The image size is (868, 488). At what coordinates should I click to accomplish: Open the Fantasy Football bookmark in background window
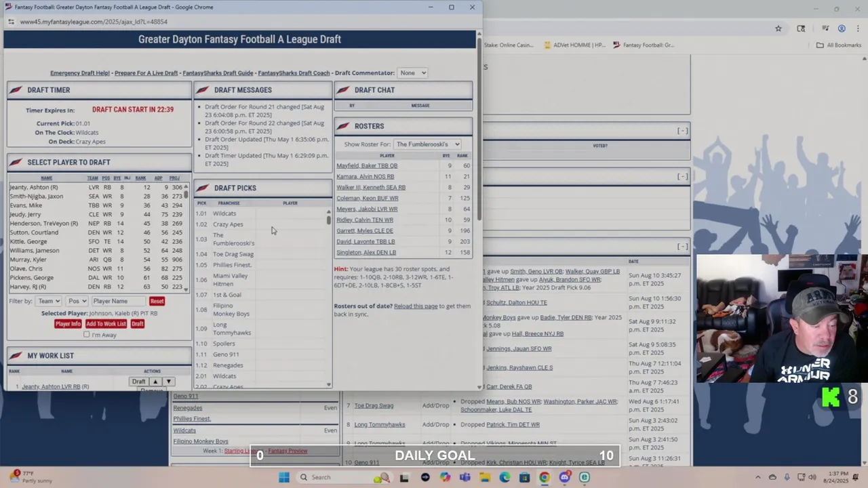click(644, 45)
